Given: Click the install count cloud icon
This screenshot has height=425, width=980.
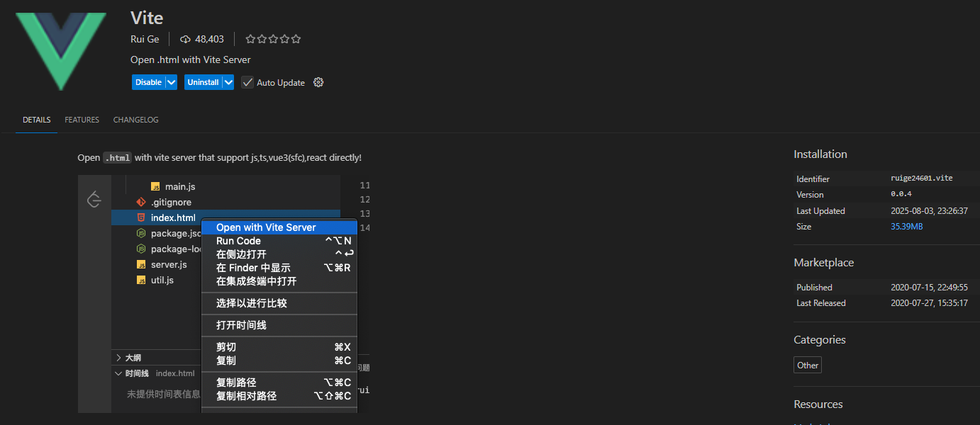Looking at the screenshot, I should point(186,39).
